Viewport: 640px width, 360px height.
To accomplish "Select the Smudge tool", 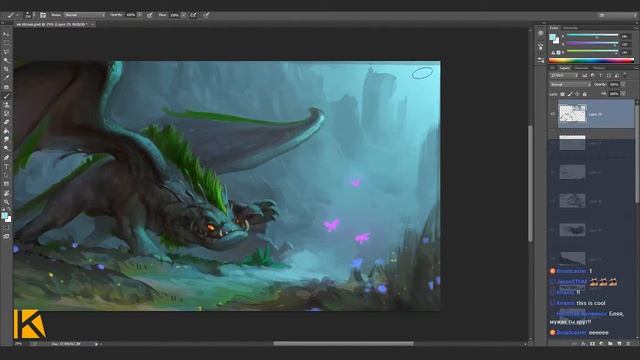I will tap(6, 140).
